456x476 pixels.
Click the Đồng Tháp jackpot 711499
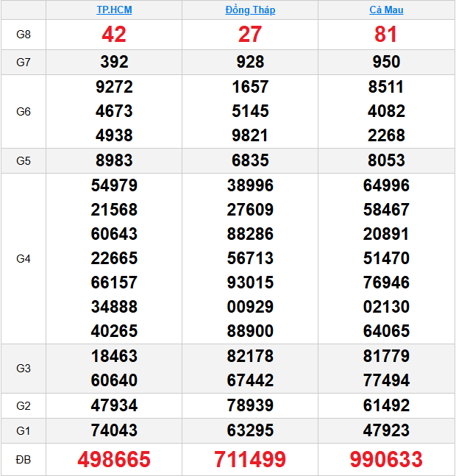[250, 459]
